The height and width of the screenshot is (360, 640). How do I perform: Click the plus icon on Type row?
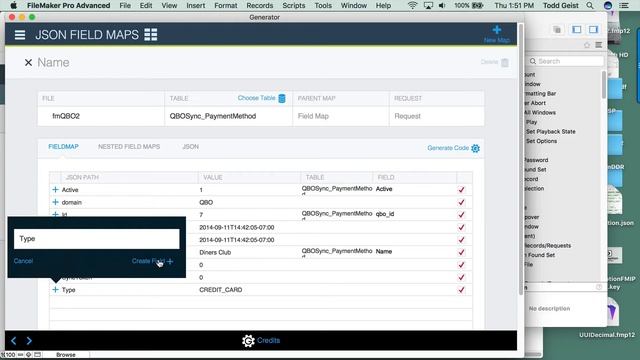click(56, 289)
